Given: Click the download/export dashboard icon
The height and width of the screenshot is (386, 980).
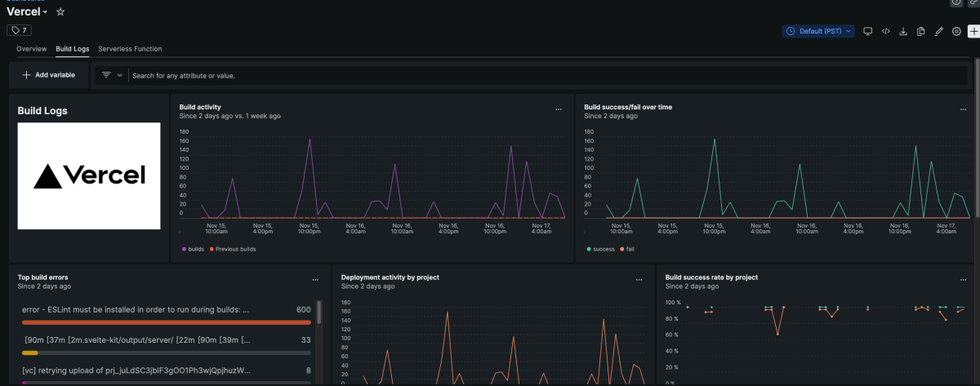Looking at the screenshot, I should pos(903,31).
